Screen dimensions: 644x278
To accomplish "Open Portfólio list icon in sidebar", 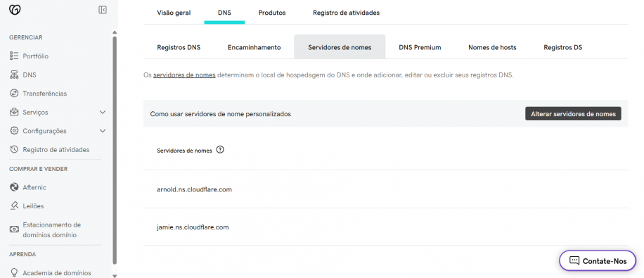I will click(x=14, y=56).
